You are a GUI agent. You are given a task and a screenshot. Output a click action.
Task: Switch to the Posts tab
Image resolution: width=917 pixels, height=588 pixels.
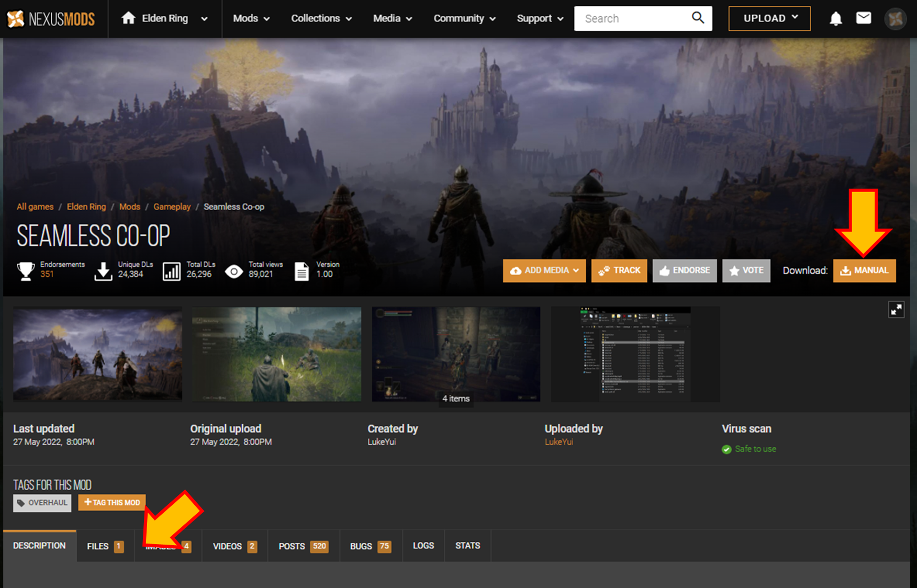click(304, 546)
